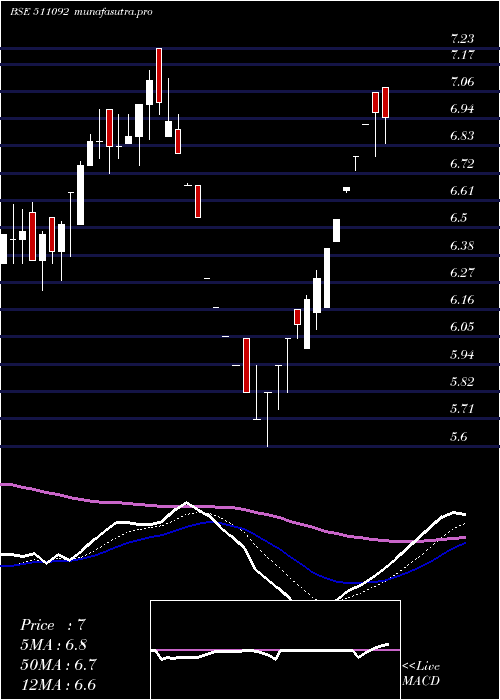Click the 7.23 price axis label
This screenshot has height=700, width=500.
click(462, 38)
